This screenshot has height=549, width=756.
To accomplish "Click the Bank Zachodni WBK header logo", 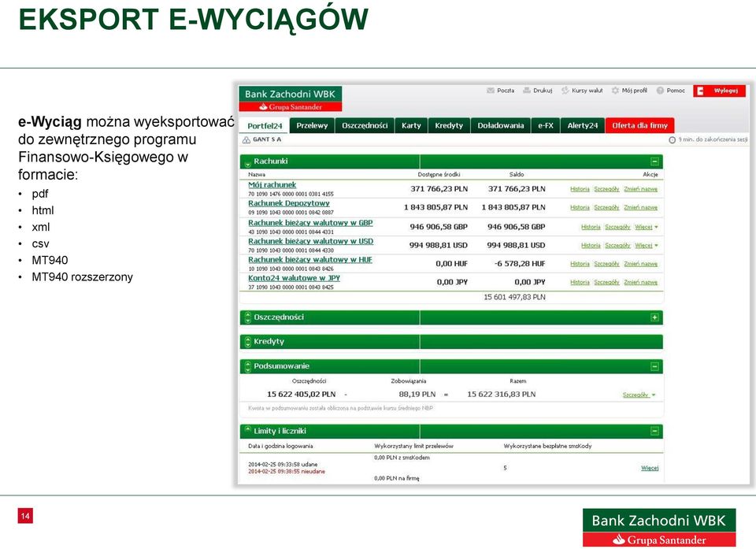I will click(x=291, y=99).
